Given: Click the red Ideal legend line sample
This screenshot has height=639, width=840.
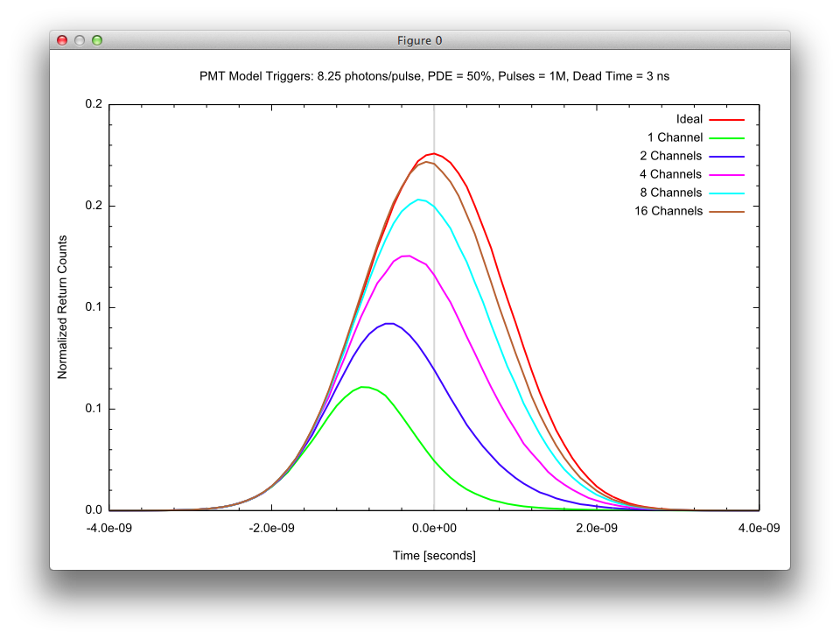Looking at the screenshot, I should (726, 119).
